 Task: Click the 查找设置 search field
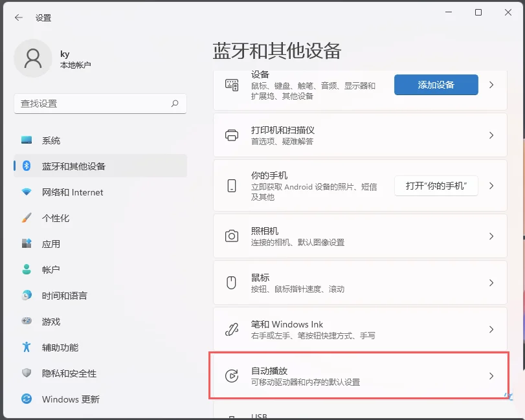(x=100, y=104)
